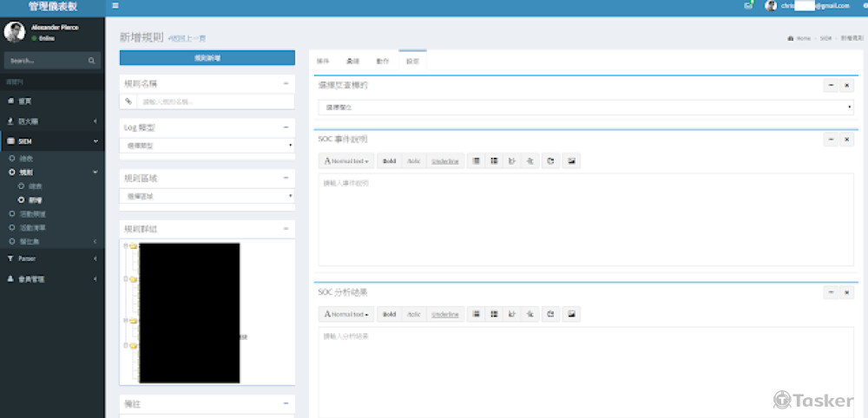Click the link icon in SOC 分析结果 toolbar

click(x=551, y=314)
